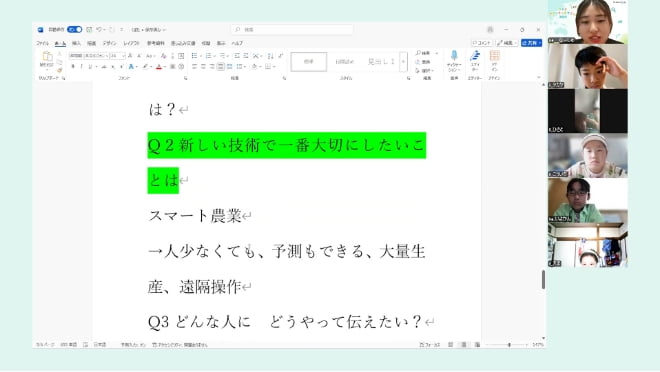Click the Undo arrow
The image size is (660, 372).
(99, 29)
